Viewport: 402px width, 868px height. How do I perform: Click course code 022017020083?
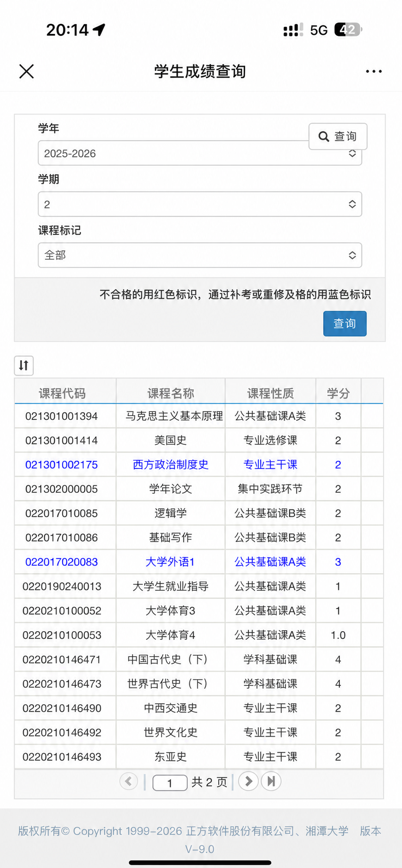[x=62, y=562]
